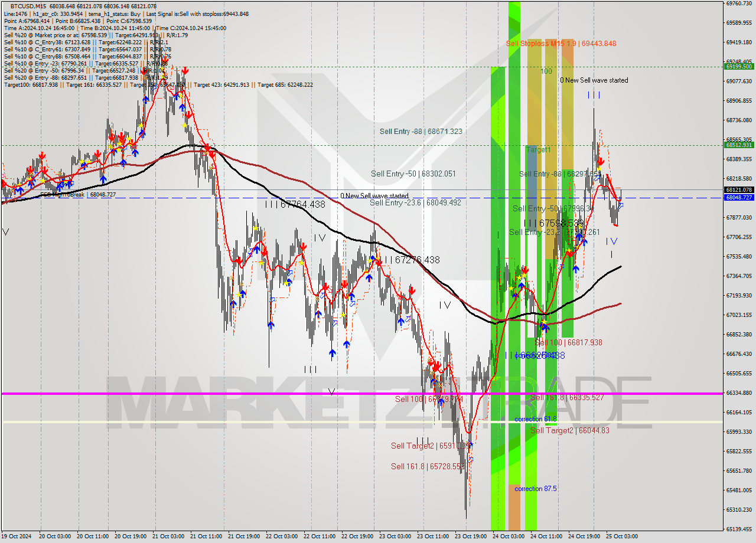This screenshot has width=756, height=543.
Task: Select 'Sell 100 | 66817.938' label
Action: (x=568, y=343)
